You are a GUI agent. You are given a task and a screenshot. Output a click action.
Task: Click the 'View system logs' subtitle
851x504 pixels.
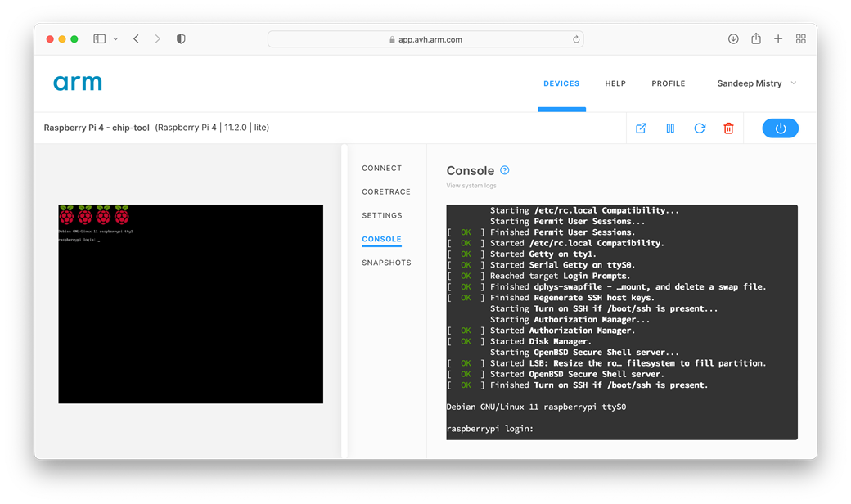tap(471, 186)
